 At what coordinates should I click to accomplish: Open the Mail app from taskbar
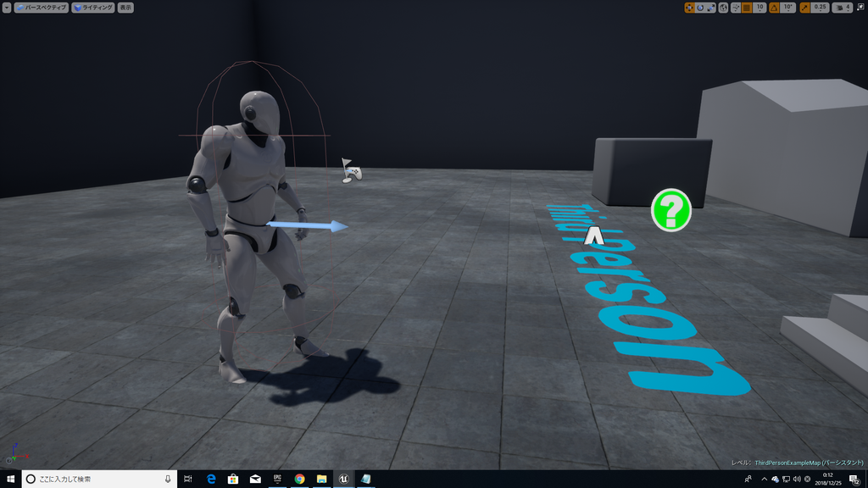coord(255,480)
